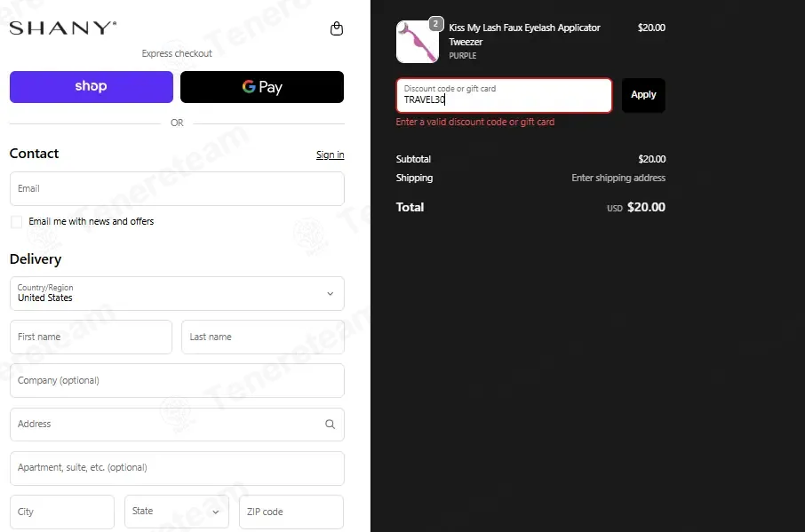
Task: Focus the Email input field
Action: click(177, 189)
